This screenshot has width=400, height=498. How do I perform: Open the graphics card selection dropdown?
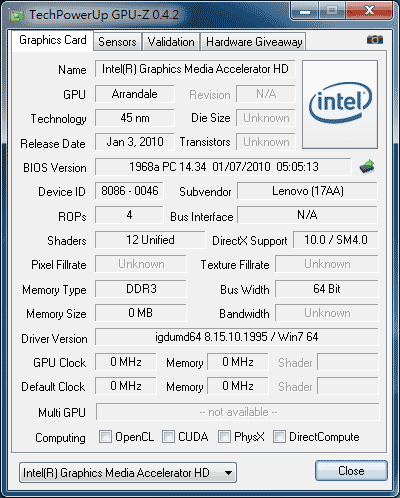128,472
